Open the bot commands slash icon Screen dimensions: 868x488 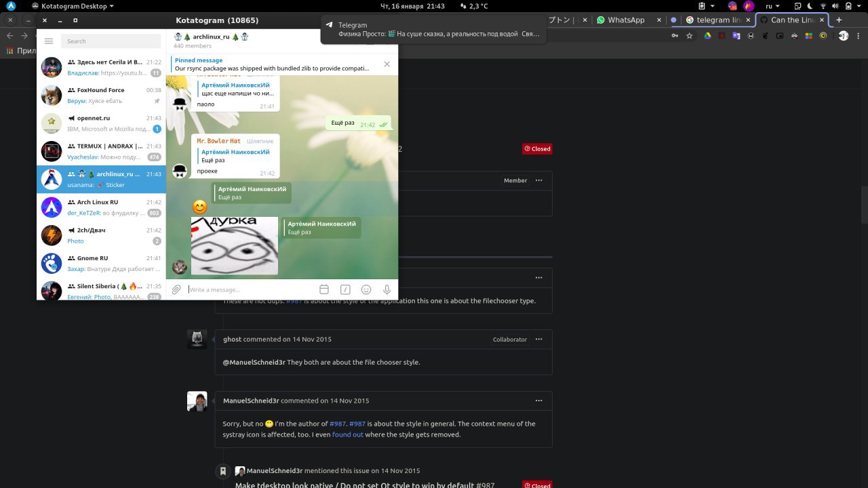[345, 289]
